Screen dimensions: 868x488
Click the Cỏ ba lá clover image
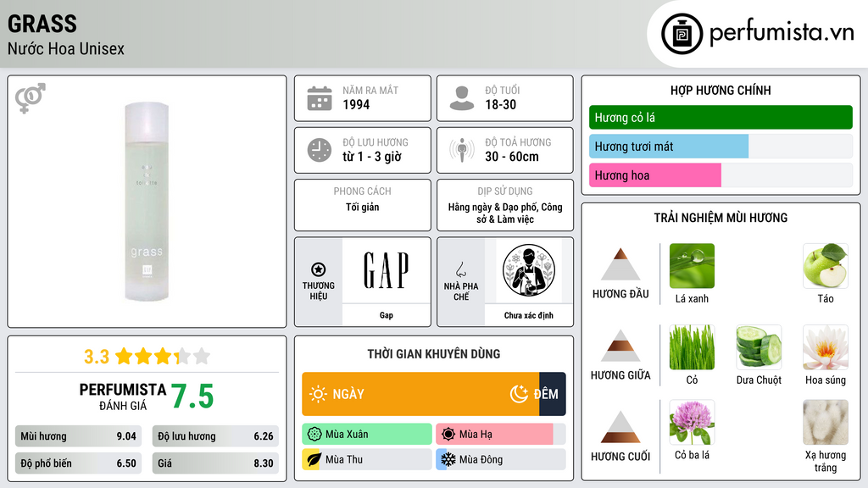(x=692, y=423)
